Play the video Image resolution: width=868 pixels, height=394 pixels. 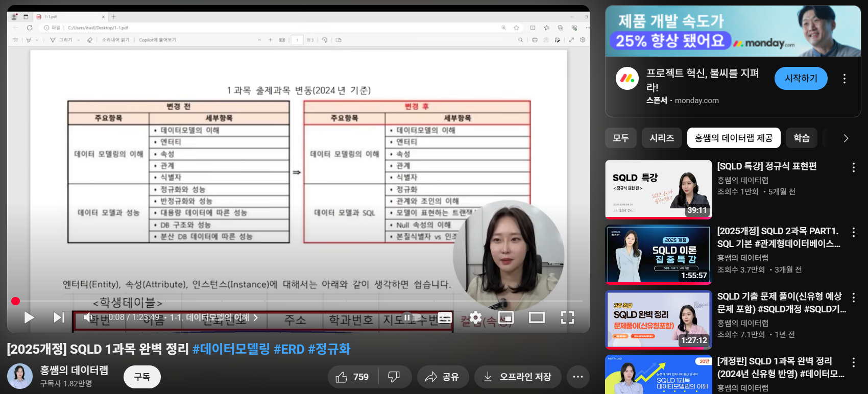coord(29,317)
